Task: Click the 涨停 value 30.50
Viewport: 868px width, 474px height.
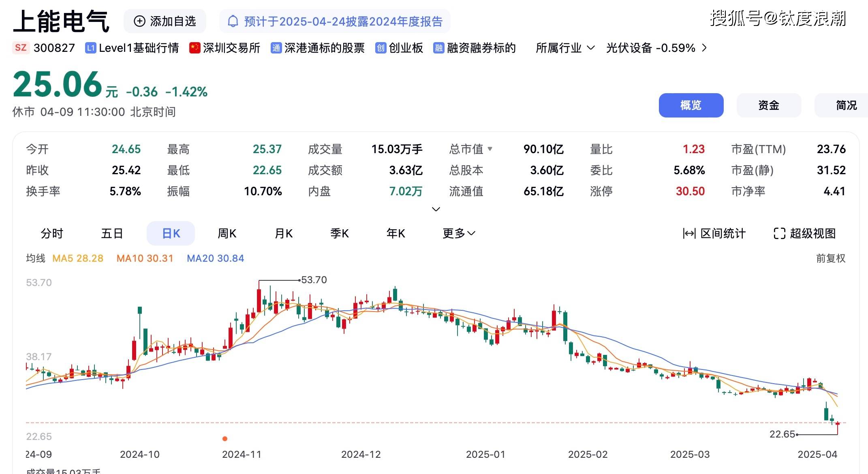Action: tap(690, 191)
